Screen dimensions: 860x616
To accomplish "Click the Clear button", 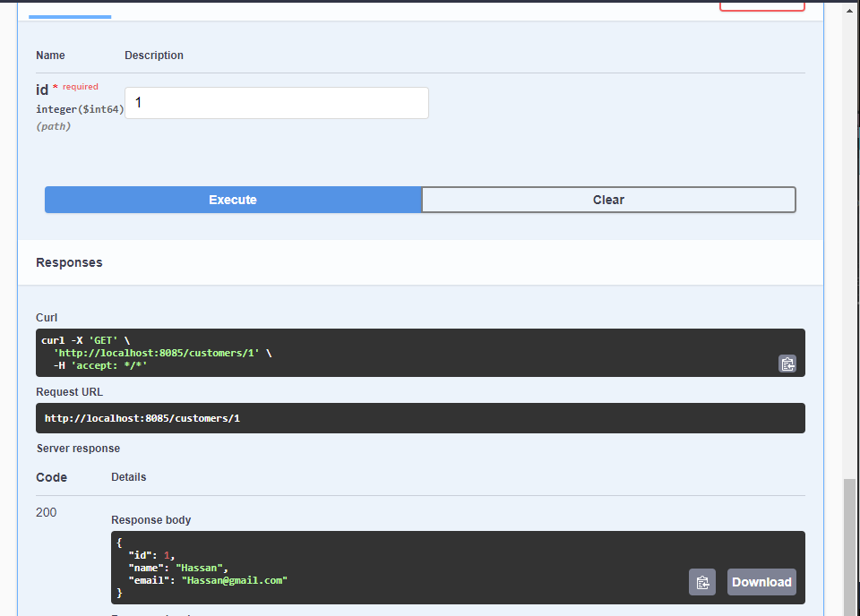I will tap(609, 200).
